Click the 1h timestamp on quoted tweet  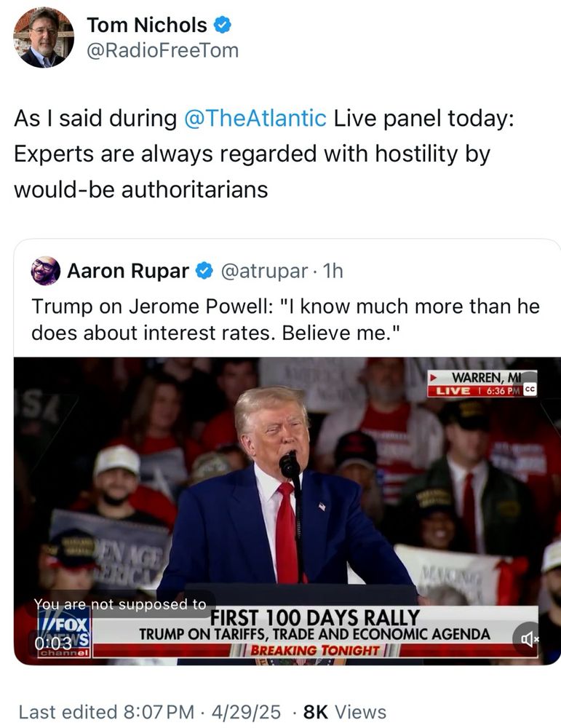coord(333,271)
